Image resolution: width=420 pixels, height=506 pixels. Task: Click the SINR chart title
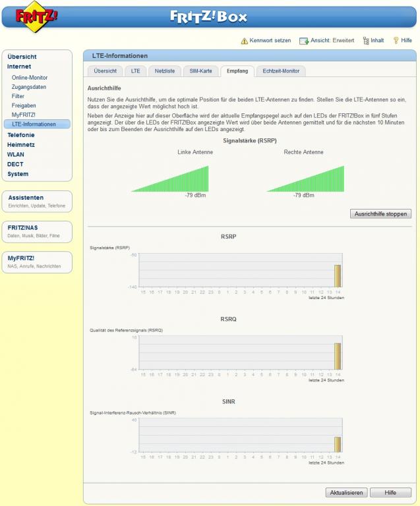[x=229, y=402]
